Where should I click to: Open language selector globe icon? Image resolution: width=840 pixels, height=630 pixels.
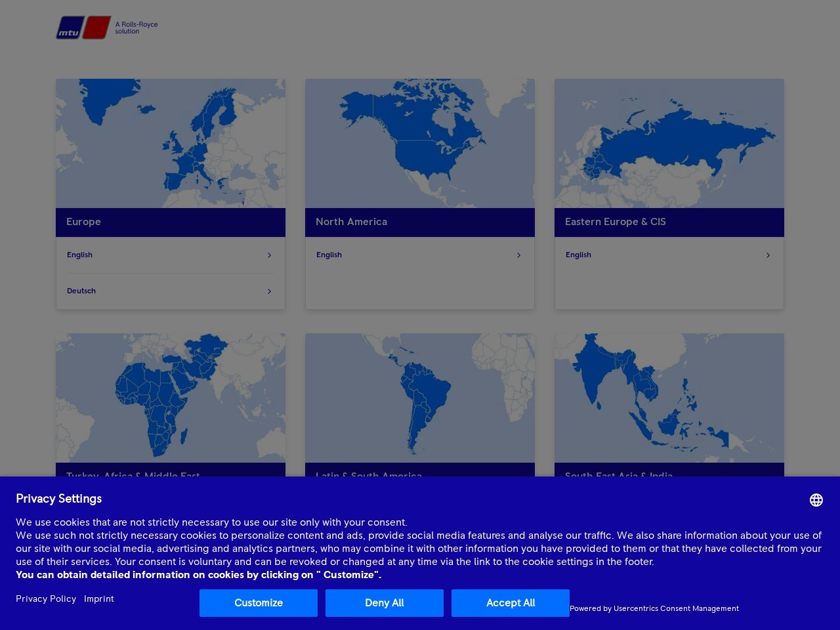[816, 500]
